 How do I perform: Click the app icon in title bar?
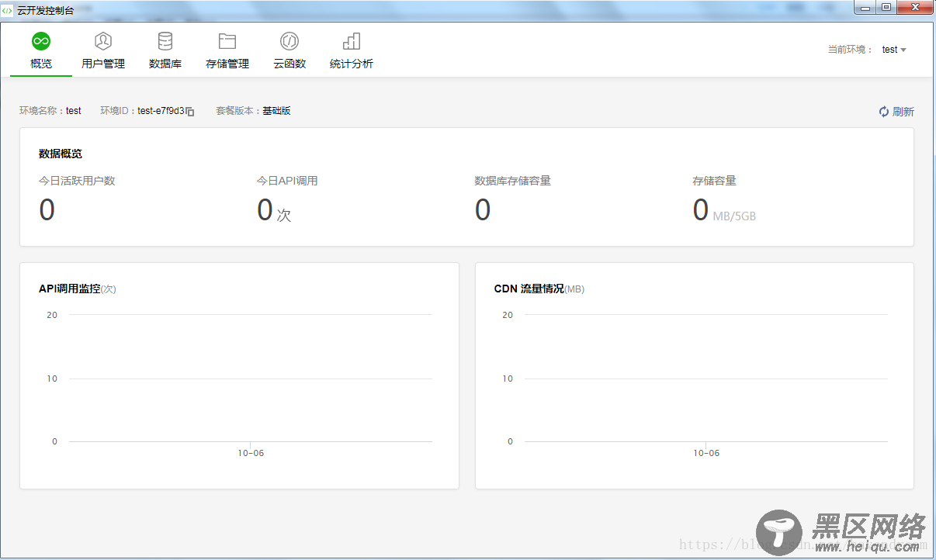tap(7, 10)
